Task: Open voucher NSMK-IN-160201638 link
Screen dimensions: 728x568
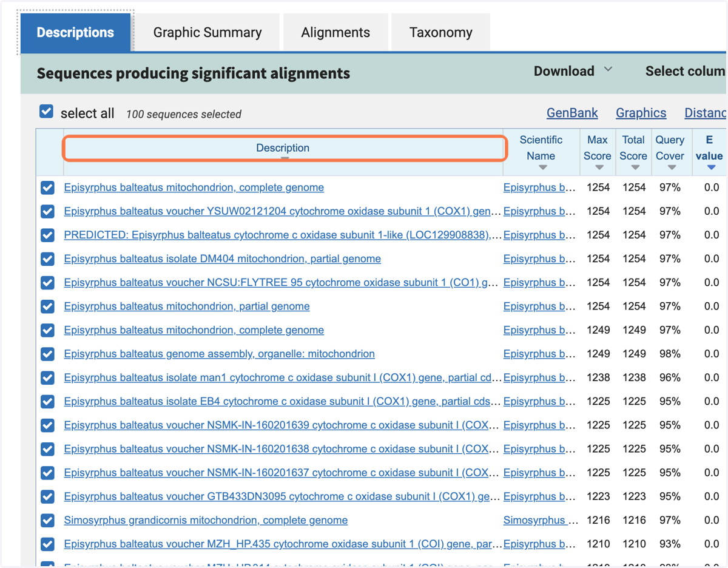Action: pos(283,448)
